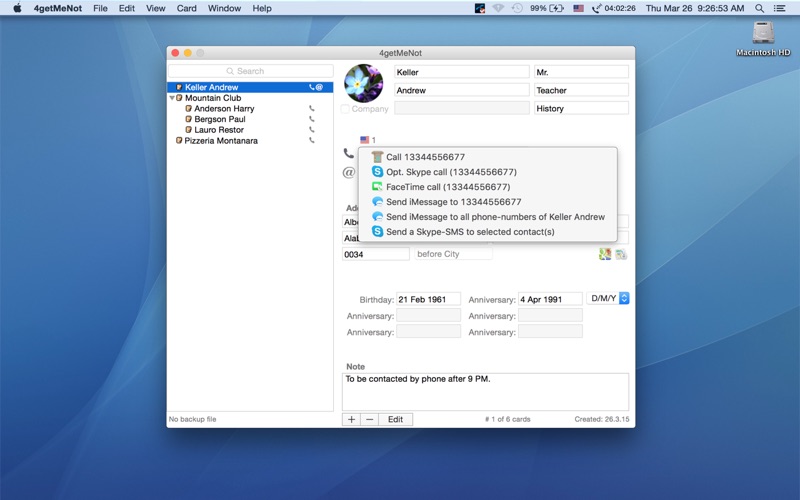Viewport: 800px width, 500px height.
Task: Choose FaceTime call option
Action: (488, 187)
